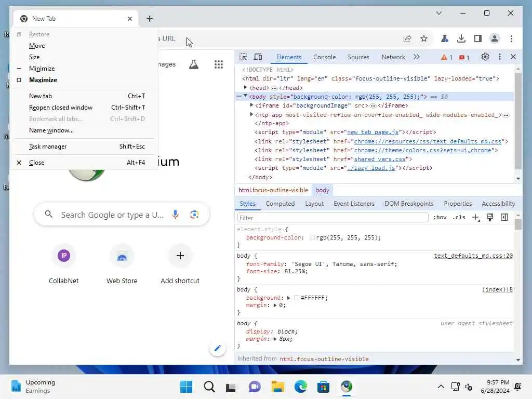
Task: Click the Customize Chromium pencil button
Action: pos(218,348)
